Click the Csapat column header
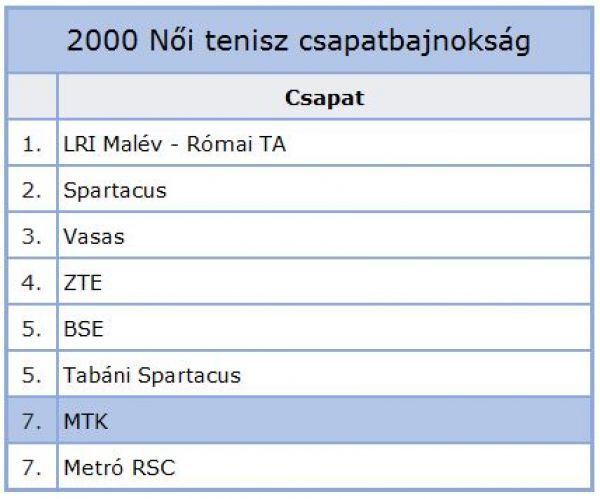 coord(324,97)
